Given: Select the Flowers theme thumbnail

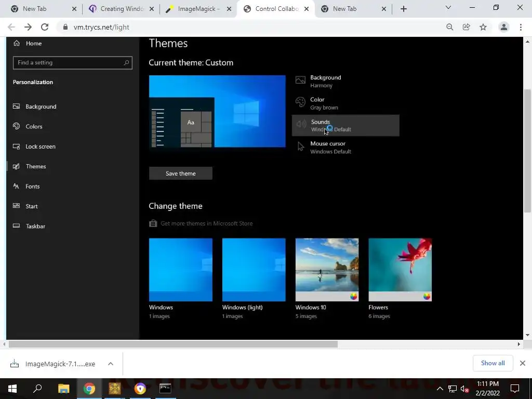Looking at the screenshot, I should [x=400, y=270].
